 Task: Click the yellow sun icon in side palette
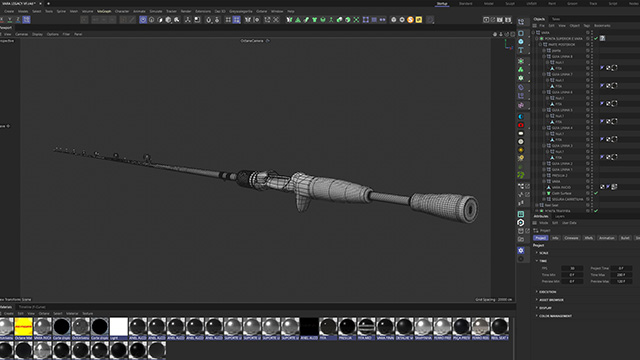(x=521, y=150)
